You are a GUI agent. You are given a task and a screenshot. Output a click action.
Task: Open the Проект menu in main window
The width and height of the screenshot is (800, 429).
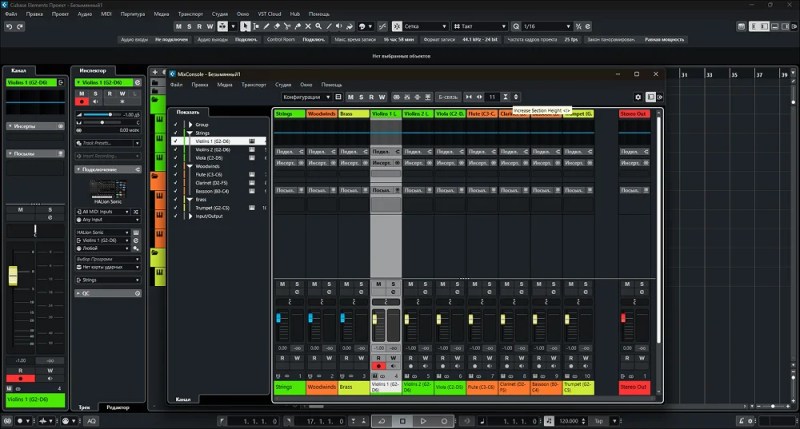tap(60, 14)
